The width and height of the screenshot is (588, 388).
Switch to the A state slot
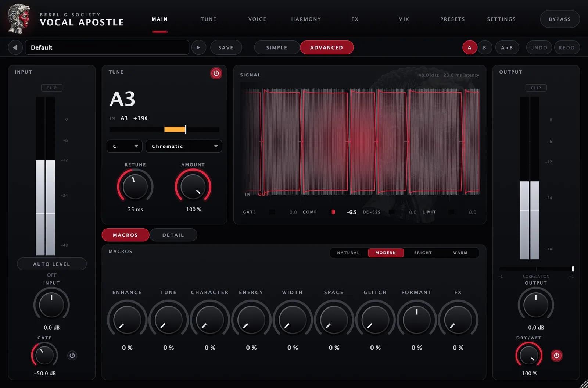(x=469, y=47)
